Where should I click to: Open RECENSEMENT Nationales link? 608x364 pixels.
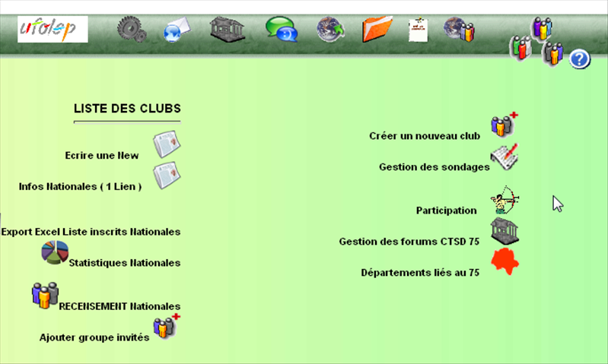119,306
